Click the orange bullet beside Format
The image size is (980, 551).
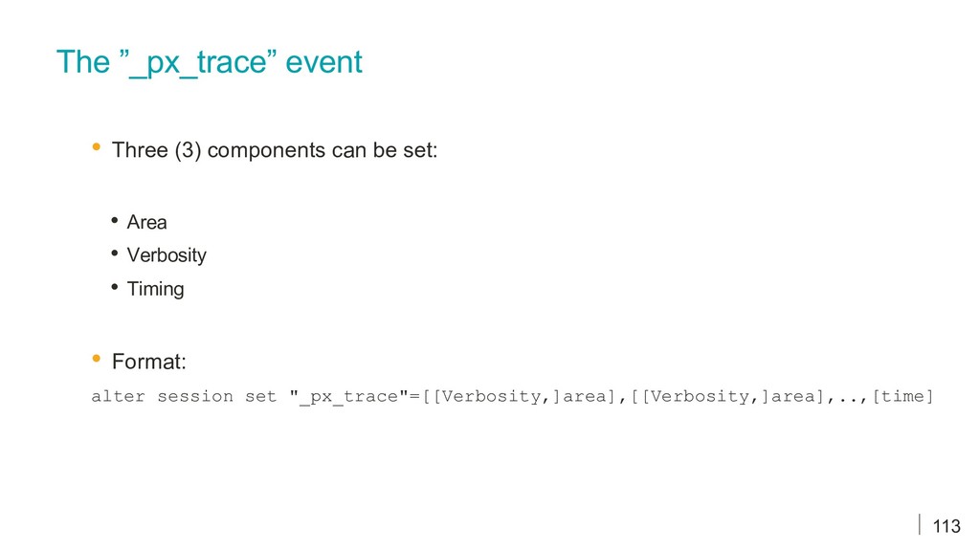tap(97, 358)
